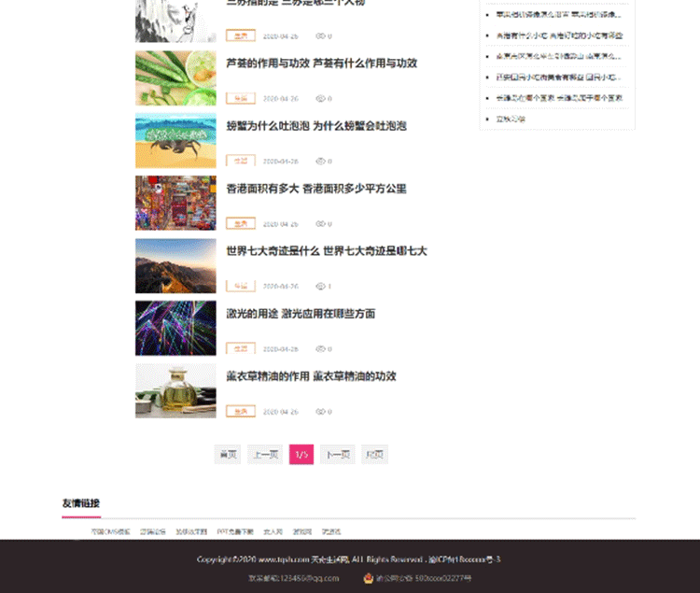Jump to the last page (尾页) button
The image size is (700, 593).
point(374,455)
